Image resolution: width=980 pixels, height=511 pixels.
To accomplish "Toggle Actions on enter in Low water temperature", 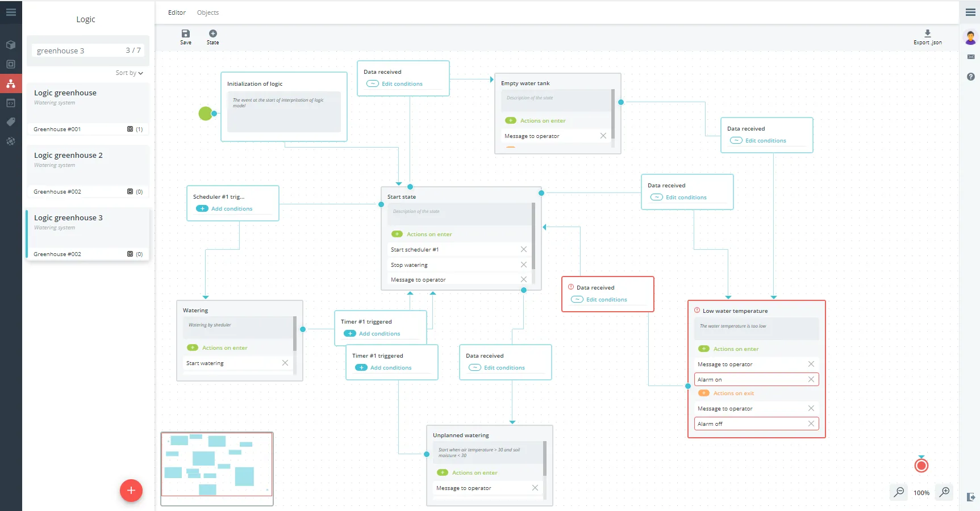I will pyautogui.click(x=704, y=349).
